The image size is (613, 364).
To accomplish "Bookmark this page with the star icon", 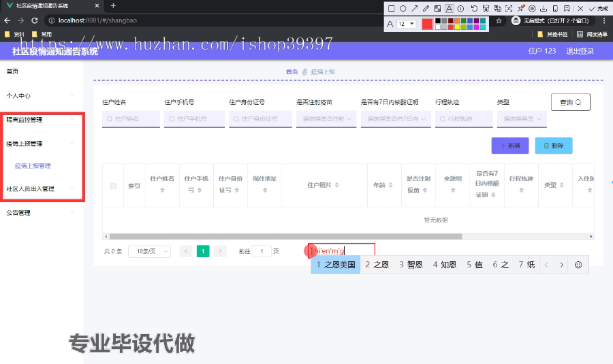I will click(499, 20).
